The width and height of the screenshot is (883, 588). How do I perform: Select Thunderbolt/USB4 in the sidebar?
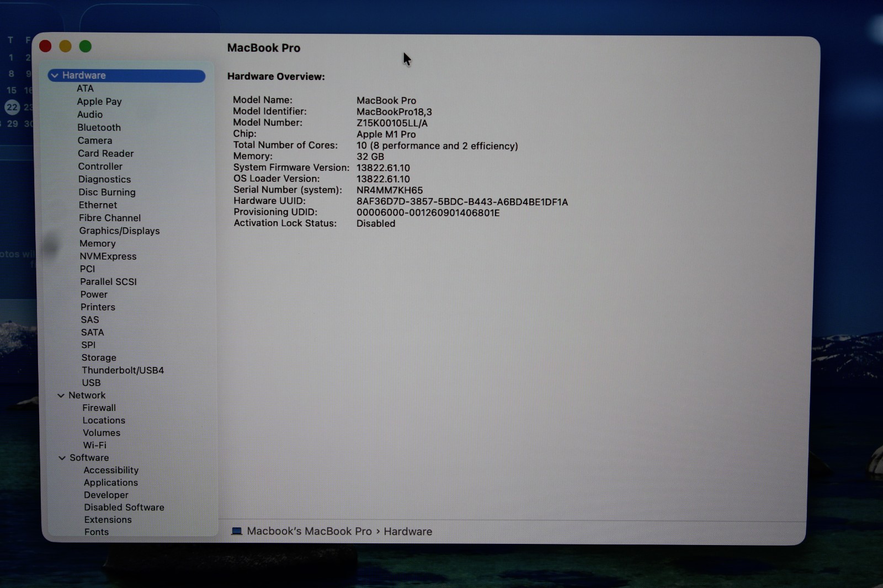coord(123,370)
